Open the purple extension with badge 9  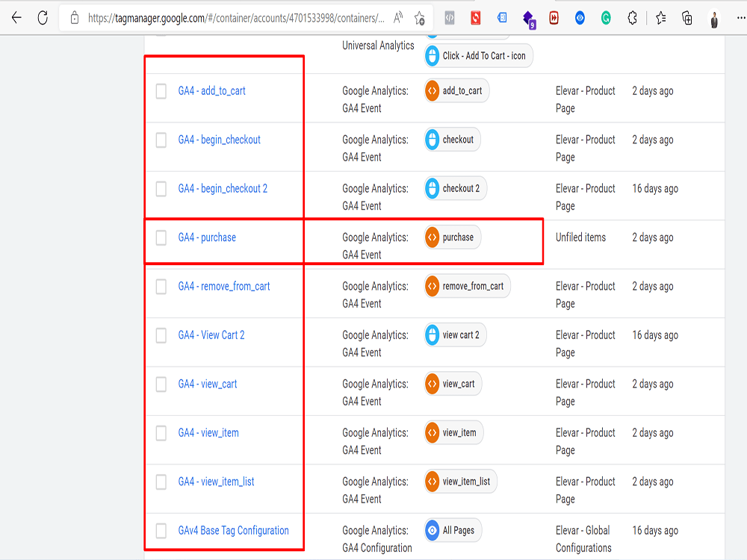coord(528,19)
